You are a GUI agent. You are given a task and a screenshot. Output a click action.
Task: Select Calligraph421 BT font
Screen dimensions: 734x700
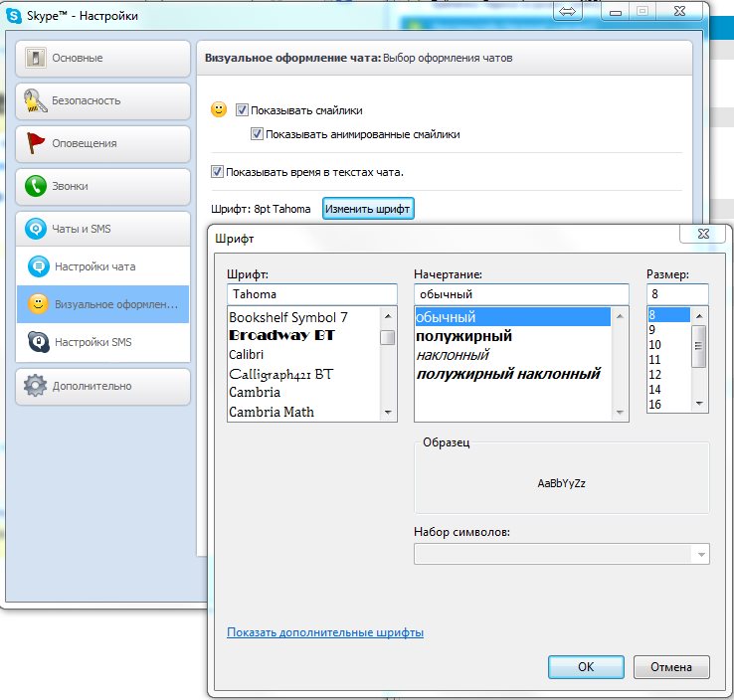[x=304, y=374]
